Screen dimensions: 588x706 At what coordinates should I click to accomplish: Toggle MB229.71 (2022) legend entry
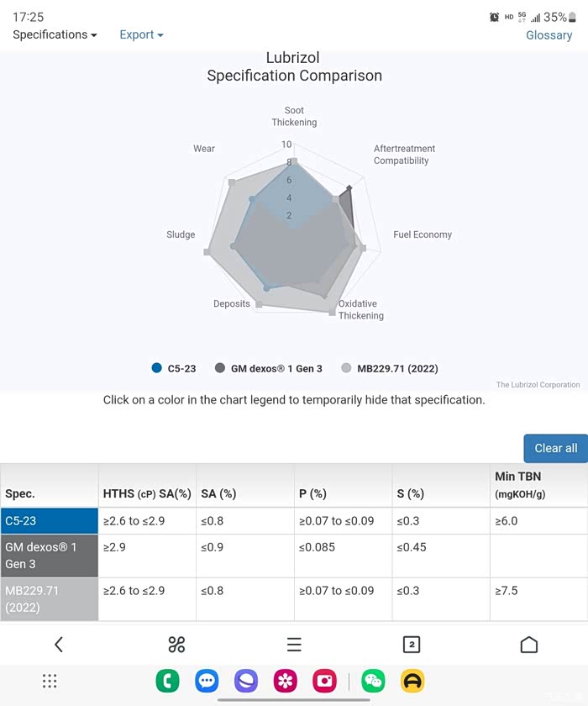pyautogui.click(x=389, y=368)
